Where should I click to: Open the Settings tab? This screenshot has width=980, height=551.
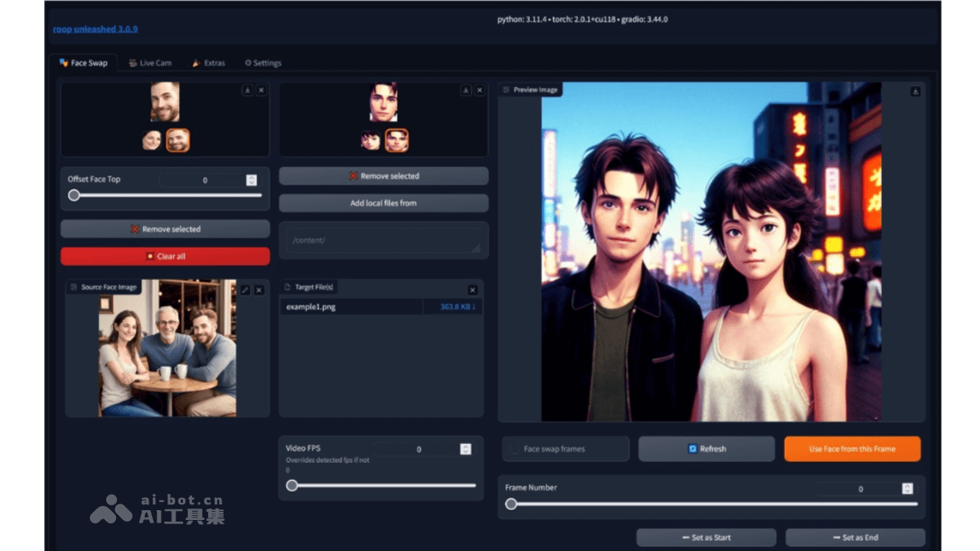(263, 63)
